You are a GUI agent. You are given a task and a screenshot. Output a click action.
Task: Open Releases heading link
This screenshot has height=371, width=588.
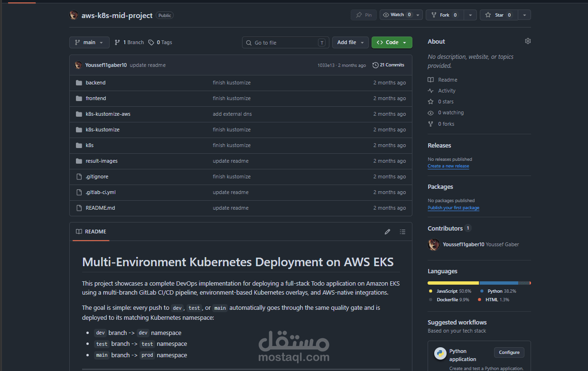tap(439, 145)
